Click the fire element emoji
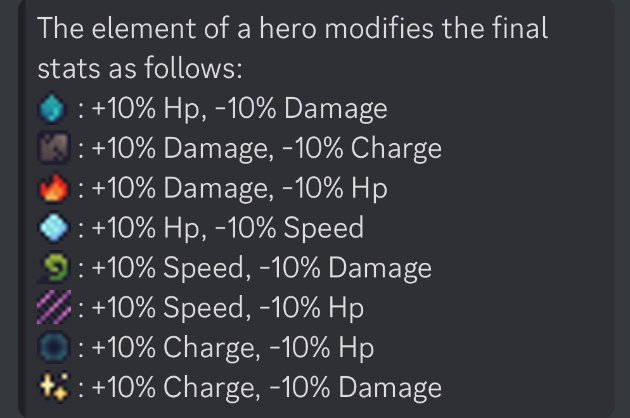 [x=54, y=187]
